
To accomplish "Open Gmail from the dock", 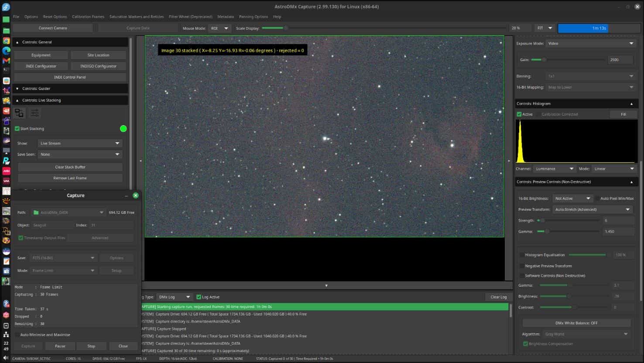I will click(x=6, y=61).
